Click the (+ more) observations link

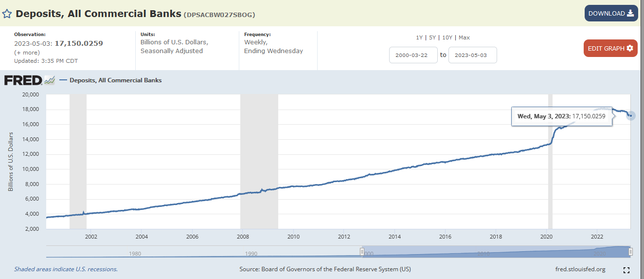click(27, 52)
